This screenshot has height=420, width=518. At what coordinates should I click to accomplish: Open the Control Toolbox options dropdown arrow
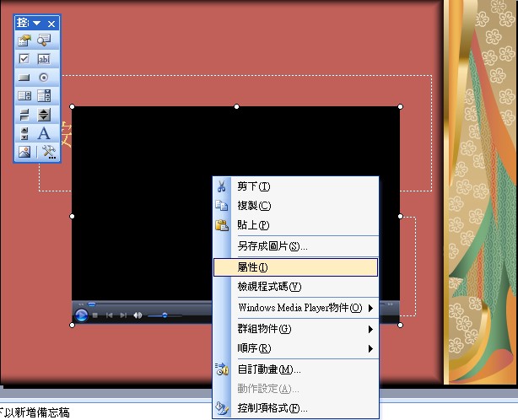pos(37,24)
